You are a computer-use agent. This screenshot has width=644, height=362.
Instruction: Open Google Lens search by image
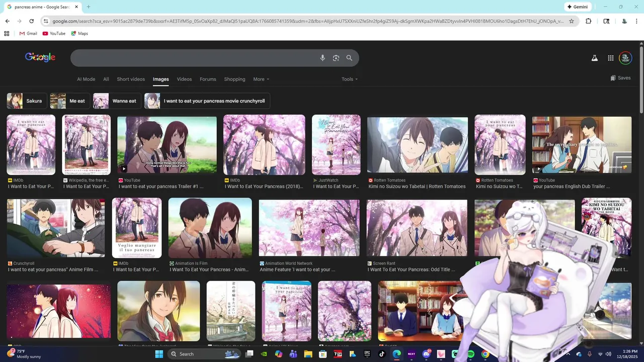(336, 58)
